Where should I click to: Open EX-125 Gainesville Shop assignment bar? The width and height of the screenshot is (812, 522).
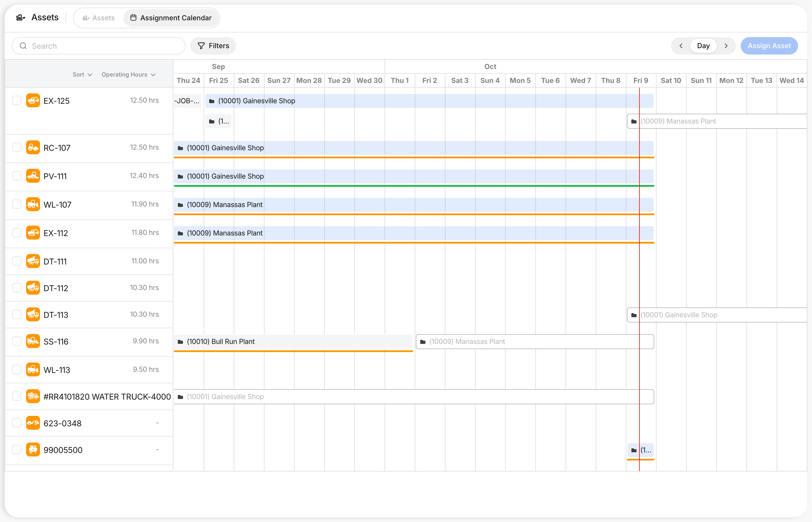[x=429, y=101]
